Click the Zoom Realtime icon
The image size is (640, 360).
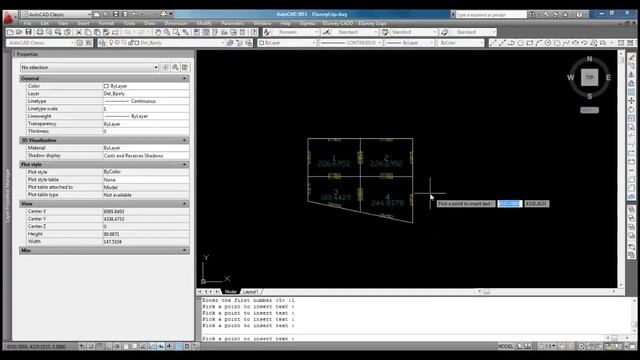(x=167, y=32)
